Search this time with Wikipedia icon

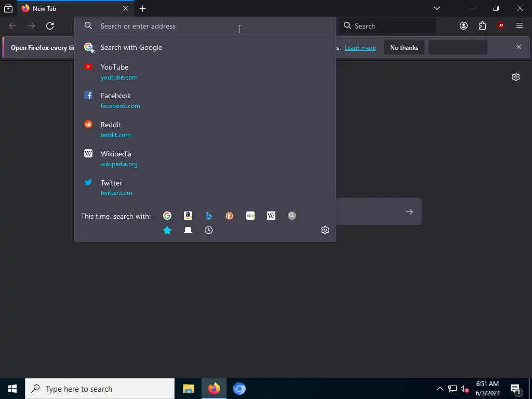click(271, 216)
